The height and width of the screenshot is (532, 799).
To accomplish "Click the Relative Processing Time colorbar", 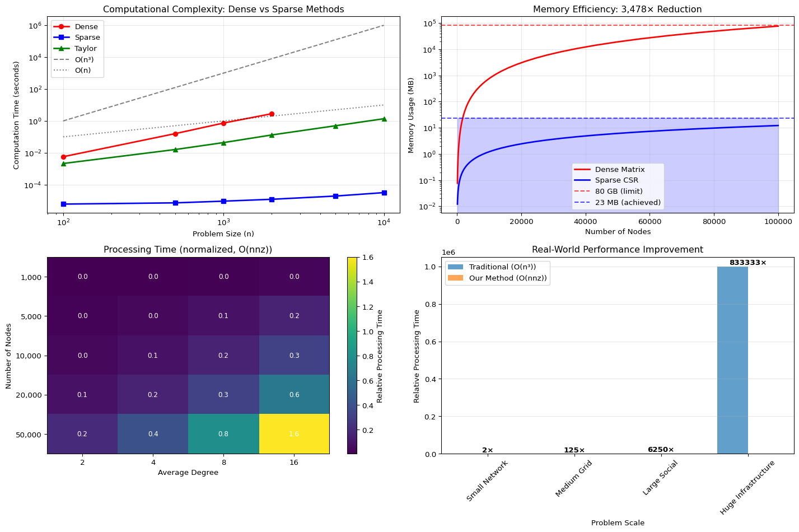I will point(352,355).
